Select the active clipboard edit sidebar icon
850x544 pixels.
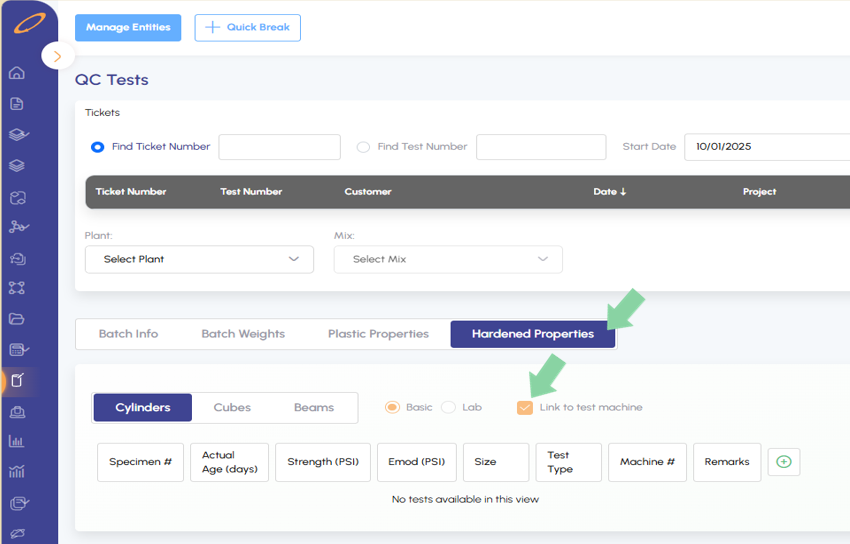point(17,380)
